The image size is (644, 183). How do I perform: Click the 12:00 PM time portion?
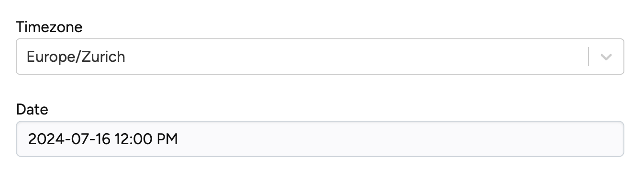(146, 139)
